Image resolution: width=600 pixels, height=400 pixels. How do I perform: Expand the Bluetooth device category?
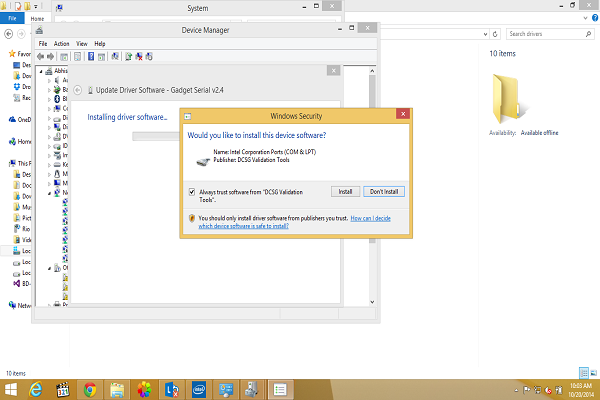(x=49, y=99)
